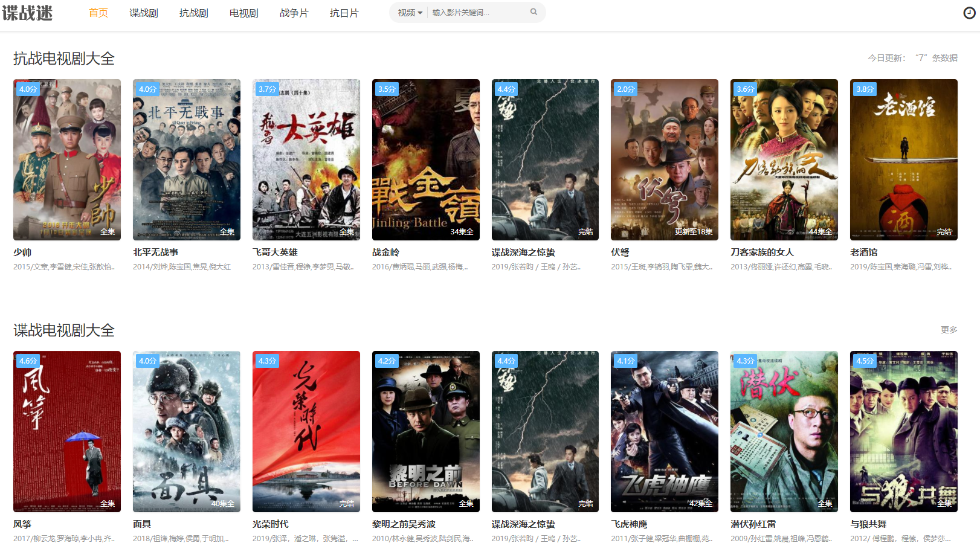
Task: Open the 抗战剧 menu item
Action: pos(194,13)
